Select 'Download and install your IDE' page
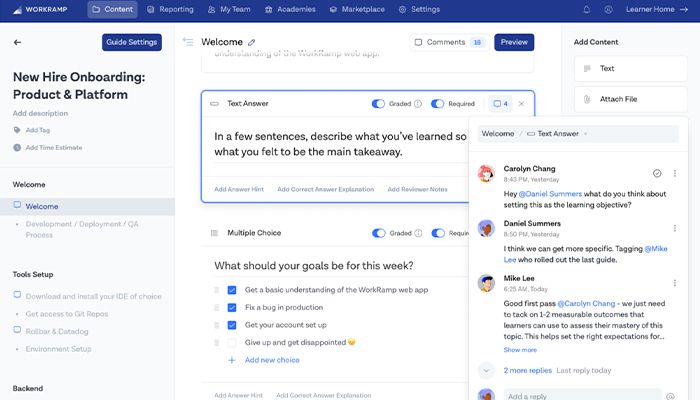This screenshot has height=400, width=700. click(x=93, y=296)
